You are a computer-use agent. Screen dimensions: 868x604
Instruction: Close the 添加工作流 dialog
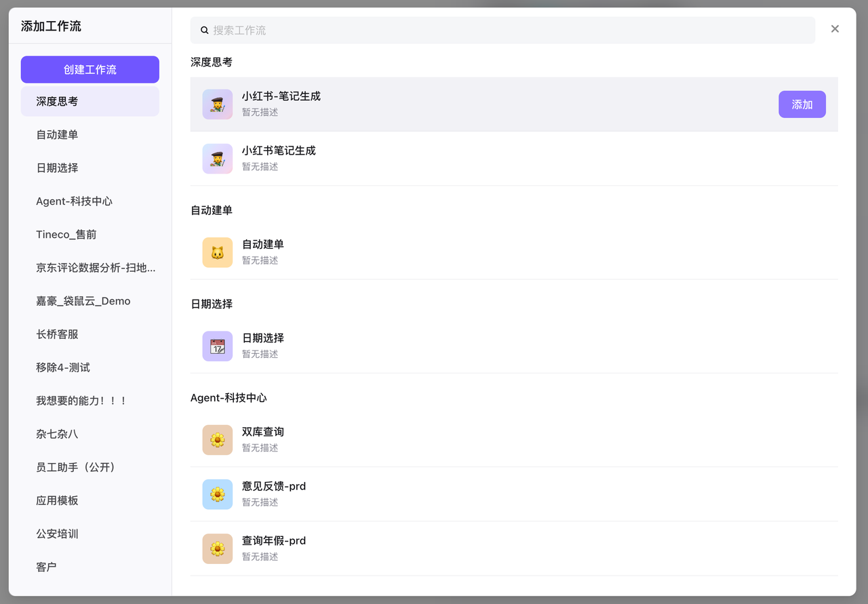[835, 28]
